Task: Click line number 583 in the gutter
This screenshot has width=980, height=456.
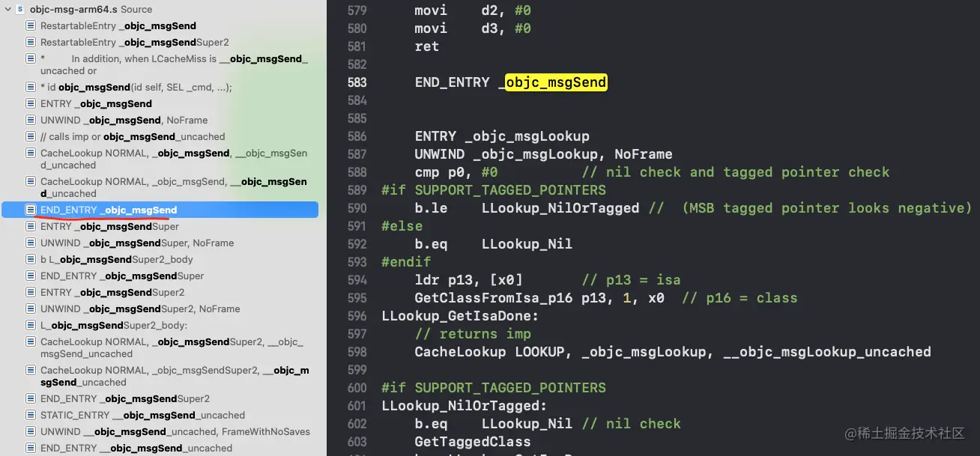Action: click(x=357, y=82)
